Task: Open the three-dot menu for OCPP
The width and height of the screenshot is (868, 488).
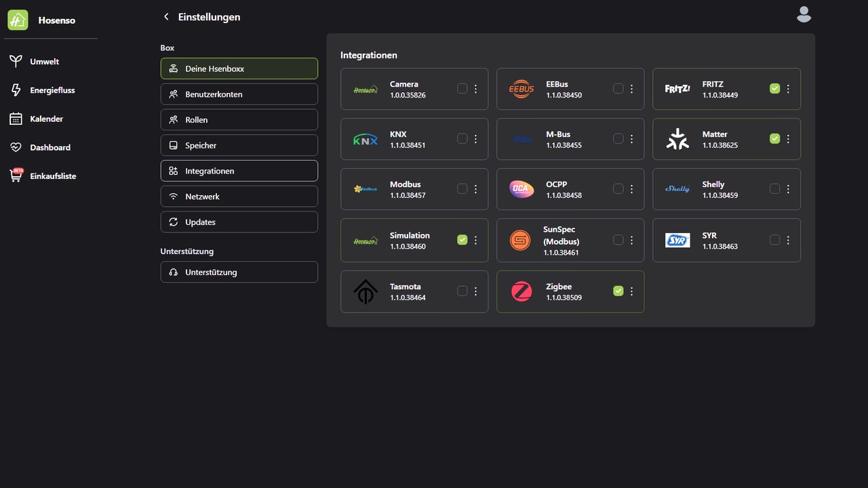Action: click(x=632, y=189)
